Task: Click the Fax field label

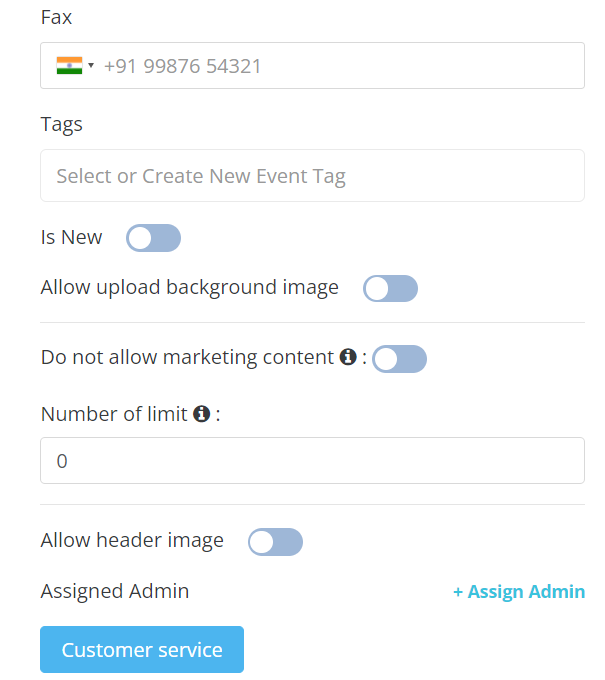Action: [56, 18]
